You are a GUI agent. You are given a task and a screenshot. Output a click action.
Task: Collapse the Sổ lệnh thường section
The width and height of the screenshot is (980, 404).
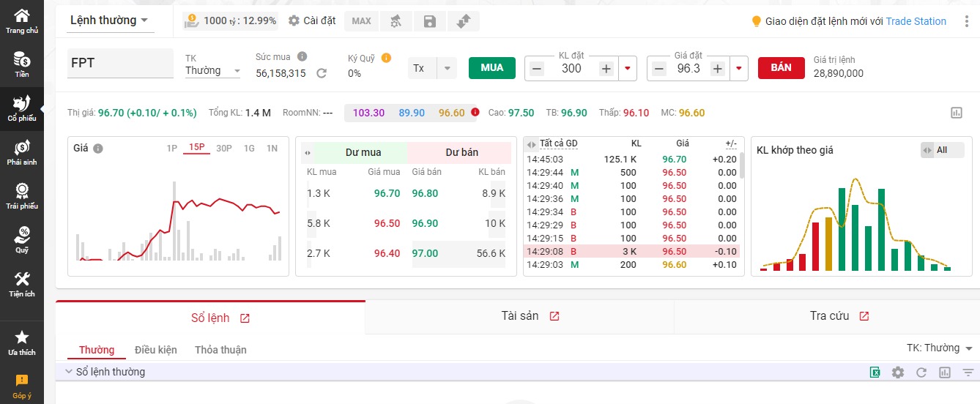69,372
